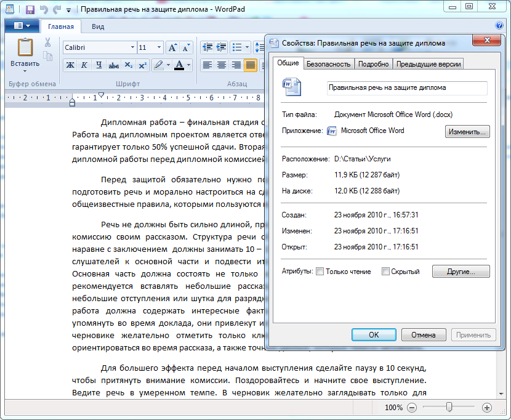Click the underline (Ч) button
The width and height of the screenshot is (511, 420).
coord(99,65)
